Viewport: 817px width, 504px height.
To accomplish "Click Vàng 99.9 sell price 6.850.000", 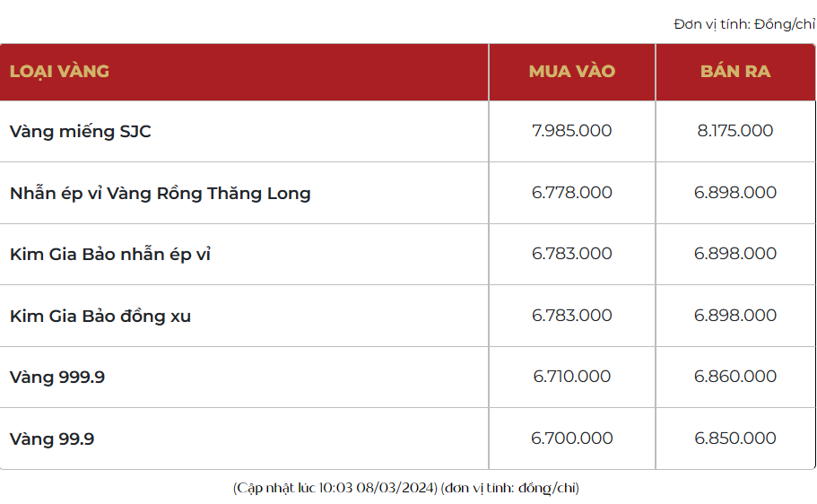I will (734, 439).
